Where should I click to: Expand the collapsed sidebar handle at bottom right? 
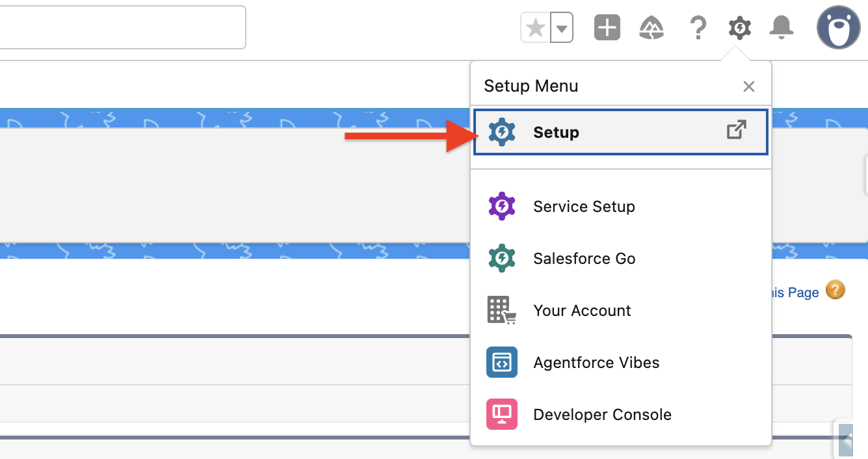845,440
